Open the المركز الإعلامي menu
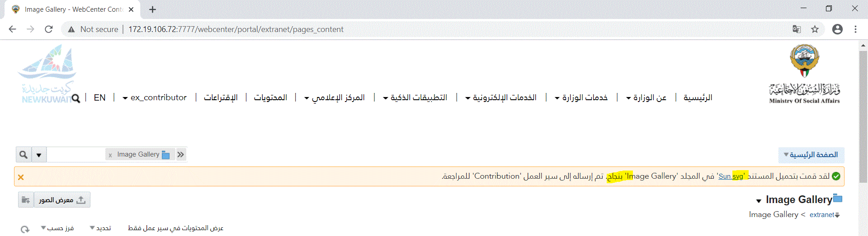Screen dimensions: 868x236 pyautogui.click(x=335, y=97)
